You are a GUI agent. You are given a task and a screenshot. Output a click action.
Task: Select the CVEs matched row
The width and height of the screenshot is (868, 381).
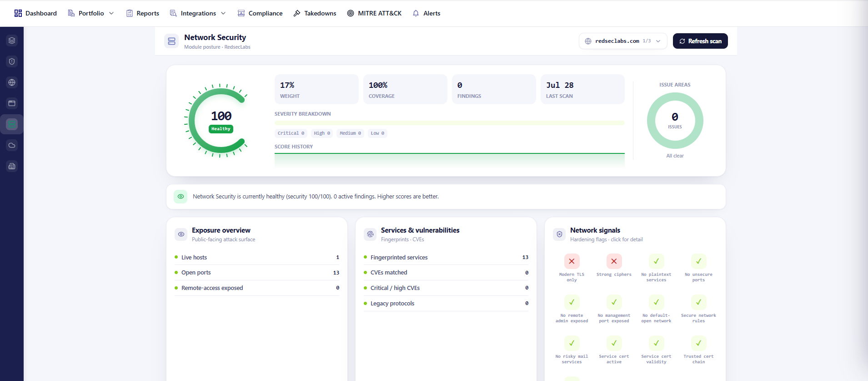[446, 272]
